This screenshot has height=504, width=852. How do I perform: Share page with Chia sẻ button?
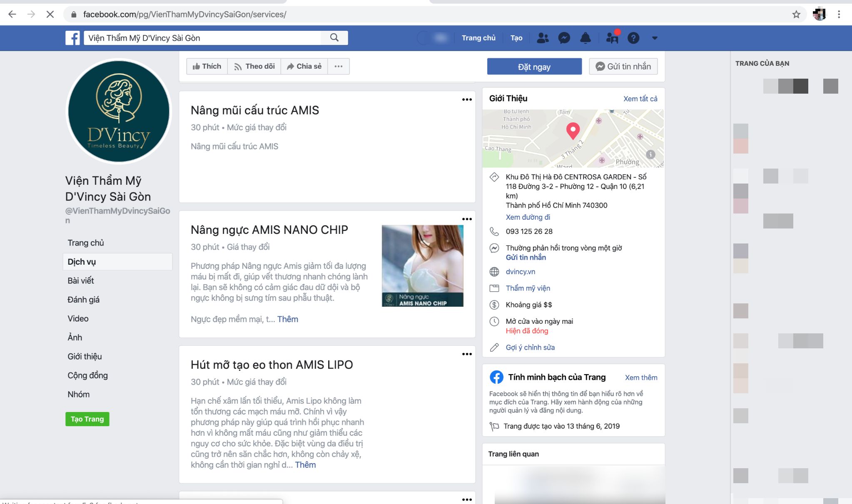click(304, 66)
